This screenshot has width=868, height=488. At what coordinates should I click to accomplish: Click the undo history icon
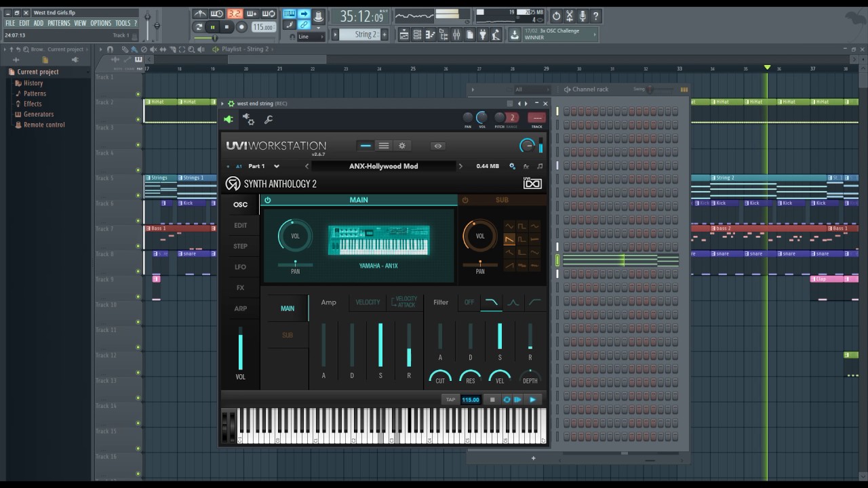click(x=556, y=16)
